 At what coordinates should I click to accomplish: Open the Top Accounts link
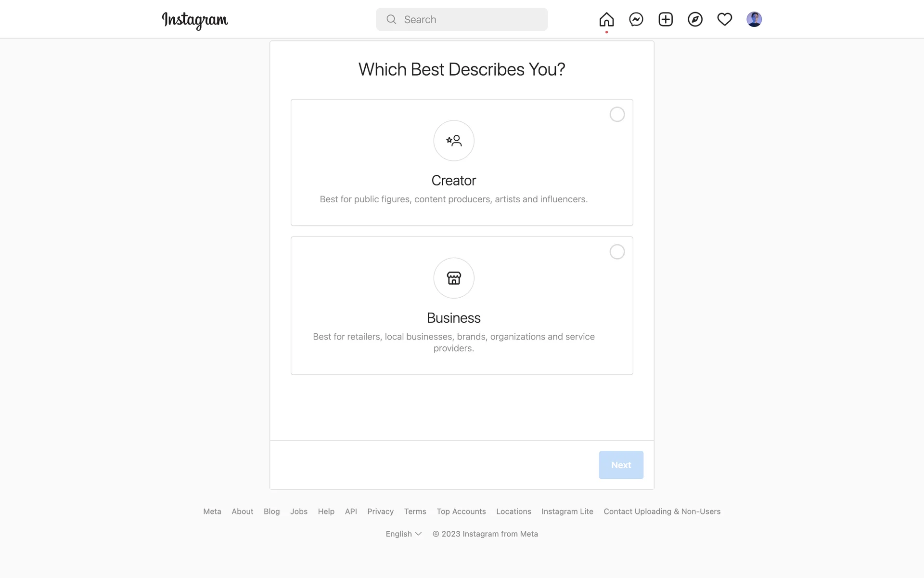[461, 512]
